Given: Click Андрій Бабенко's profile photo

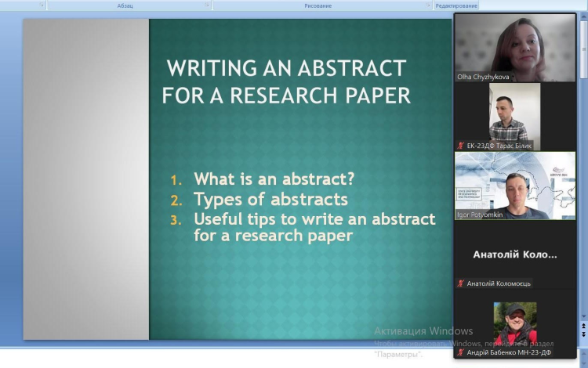Looking at the screenshot, I should coord(515,323).
